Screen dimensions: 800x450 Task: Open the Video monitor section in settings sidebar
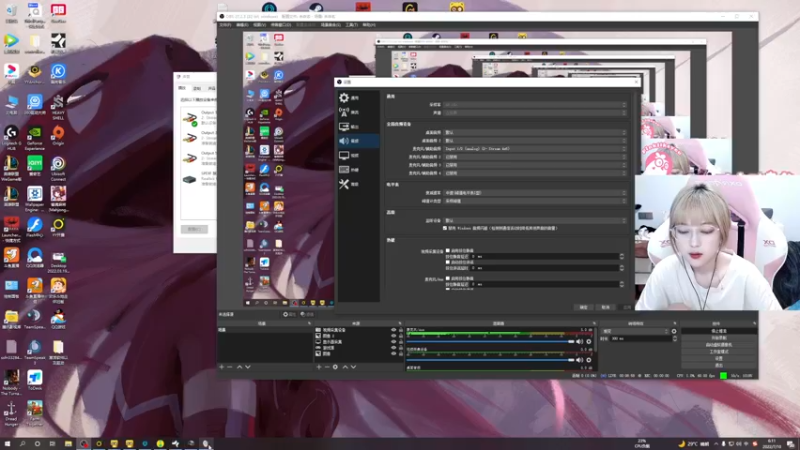point(358,155)
